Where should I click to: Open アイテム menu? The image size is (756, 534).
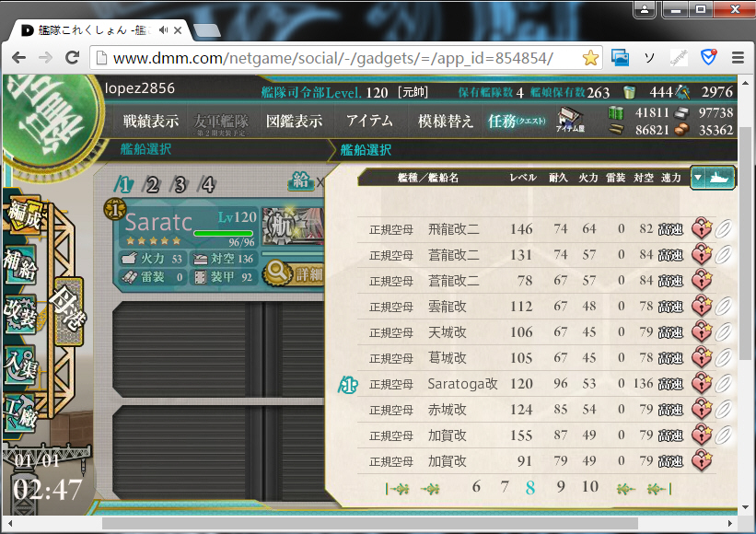click(370, 121)
